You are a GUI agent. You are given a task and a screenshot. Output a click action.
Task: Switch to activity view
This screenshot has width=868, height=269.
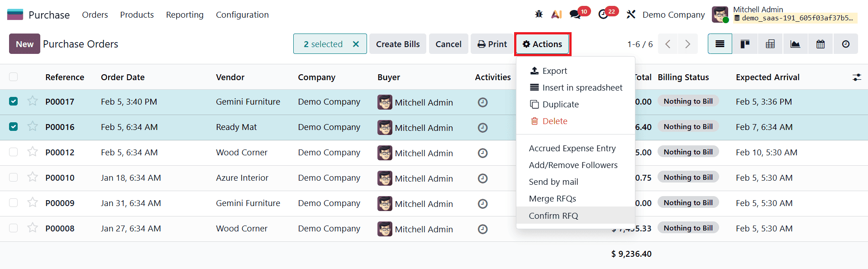845,44
